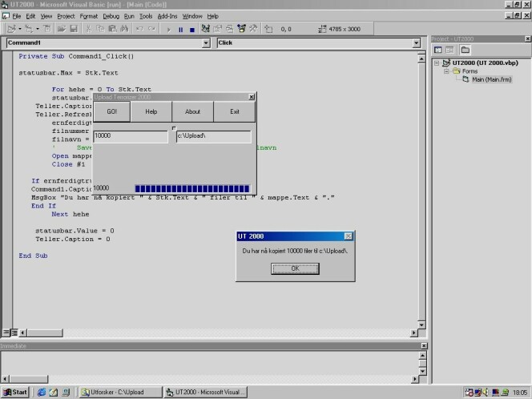Click the Start run arrow icon
The height and width of the screenshot is (399, 532).
[x=168, y=30]
